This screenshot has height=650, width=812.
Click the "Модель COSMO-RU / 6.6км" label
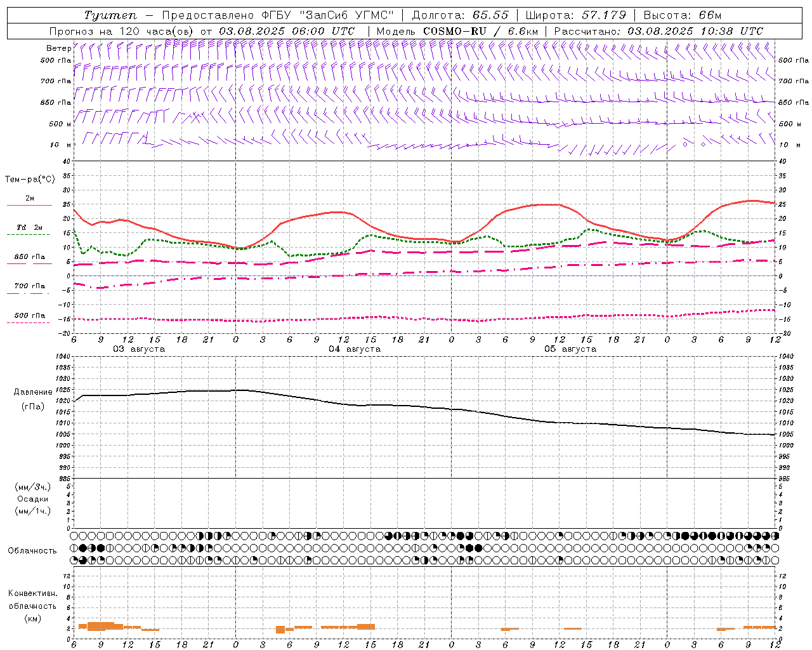point(457,31)
